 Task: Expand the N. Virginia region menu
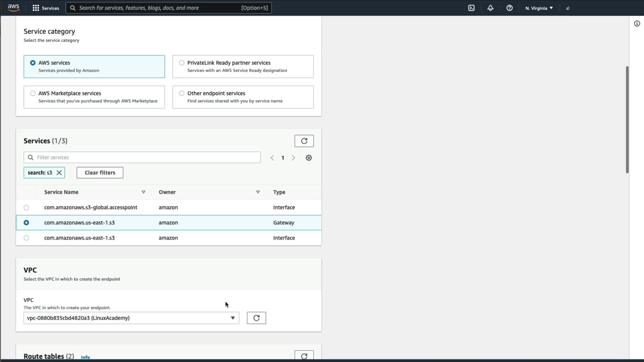pos(539,8)
